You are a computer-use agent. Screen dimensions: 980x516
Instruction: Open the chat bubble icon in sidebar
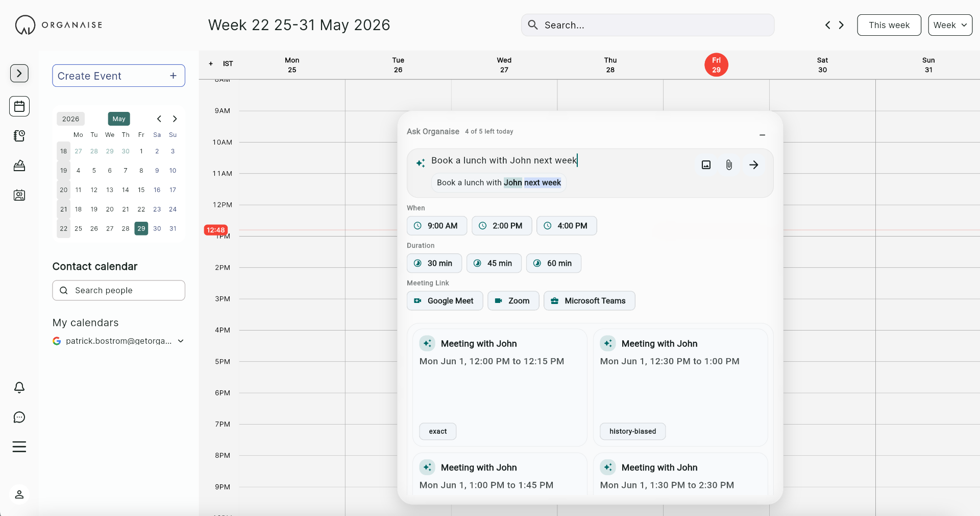(19, 417)
